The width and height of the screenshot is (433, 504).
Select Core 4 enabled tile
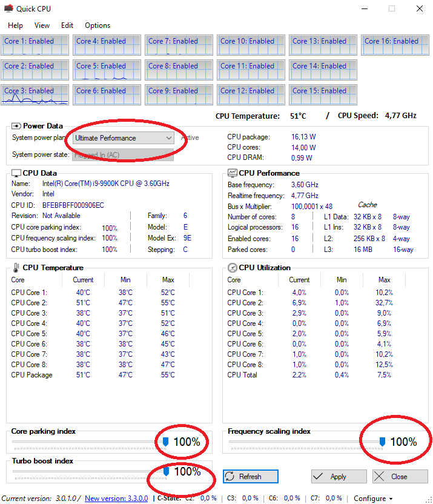pos(107,45)
